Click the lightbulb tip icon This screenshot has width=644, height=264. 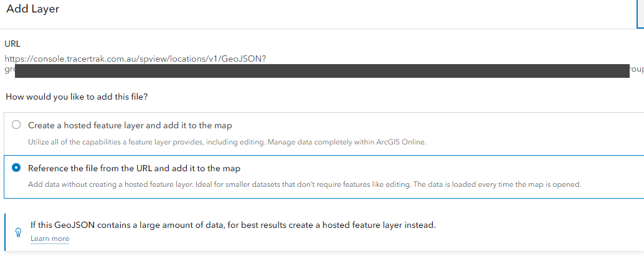point(17,232)
